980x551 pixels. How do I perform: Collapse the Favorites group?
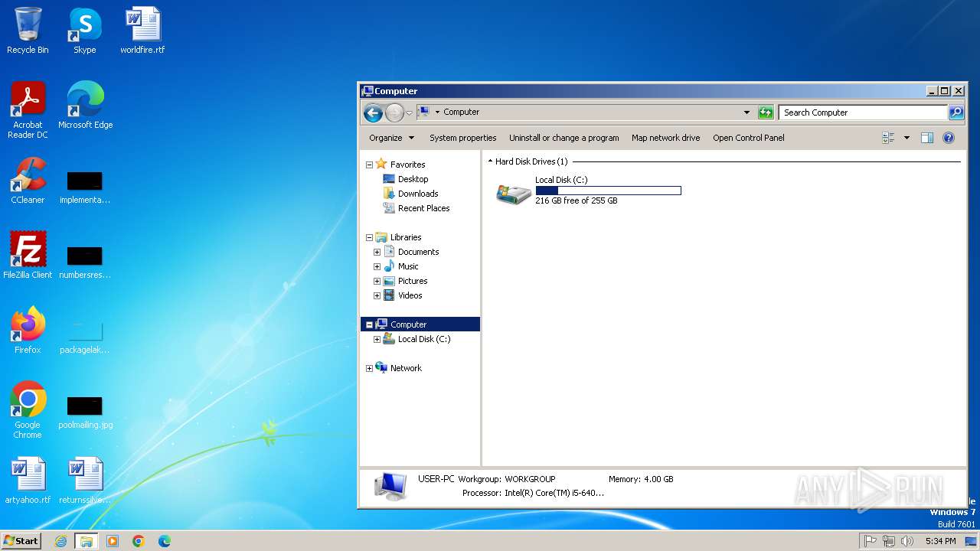tap(369, 165)
